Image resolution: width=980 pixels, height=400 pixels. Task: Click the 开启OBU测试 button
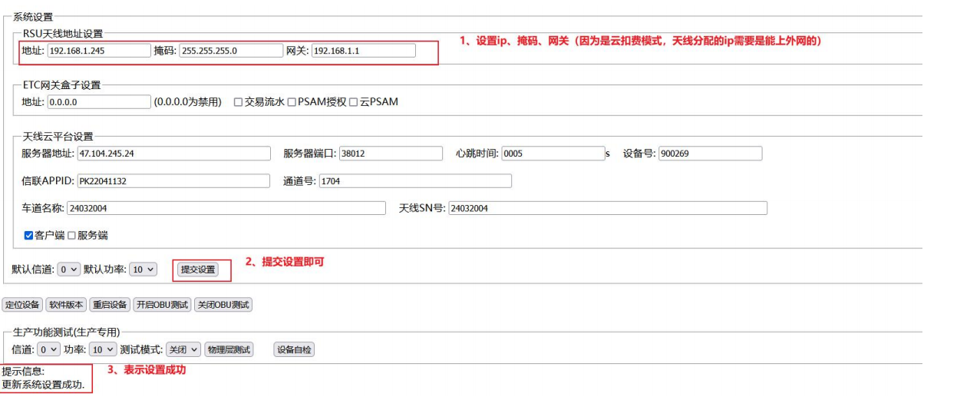(162, 305)
